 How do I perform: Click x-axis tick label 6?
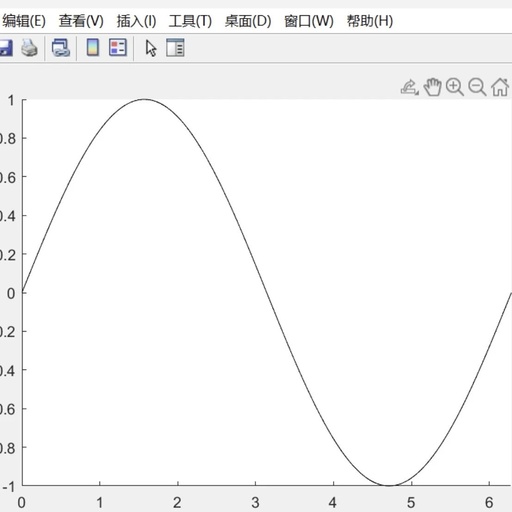489,502
